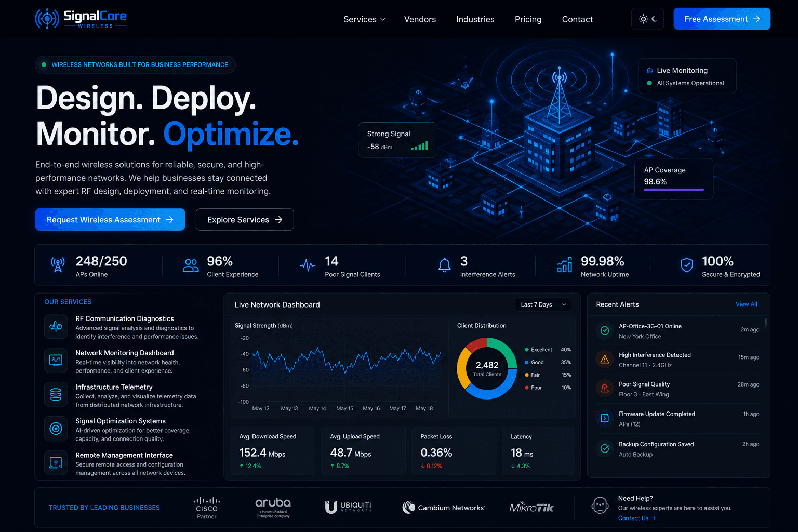Click the Channel 11 · 2.4GHz text
This screenshot has height=532, width=798.
coord(645,365)
